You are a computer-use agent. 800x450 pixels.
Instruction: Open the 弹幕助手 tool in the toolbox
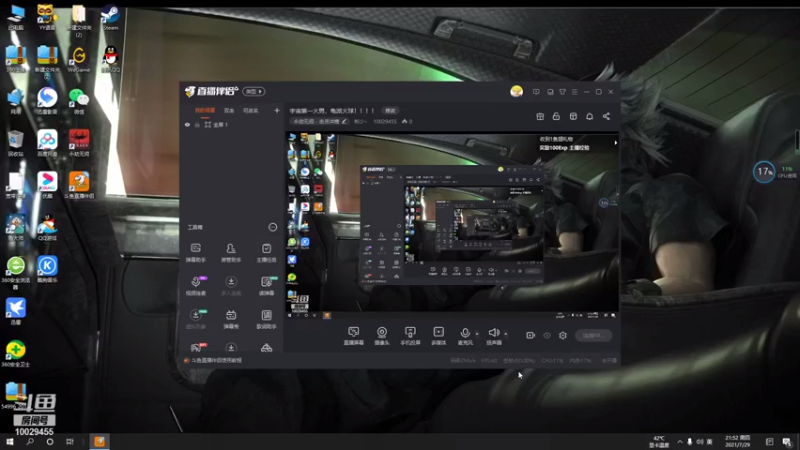coord(195,252)
